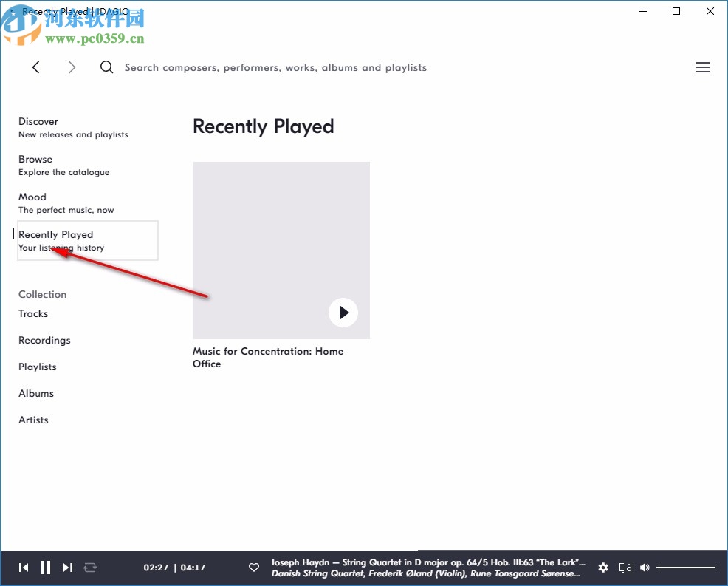Viewport: 728px width, 586px height.
Task: Open the output device selector icon
Action: pos(626,568)
